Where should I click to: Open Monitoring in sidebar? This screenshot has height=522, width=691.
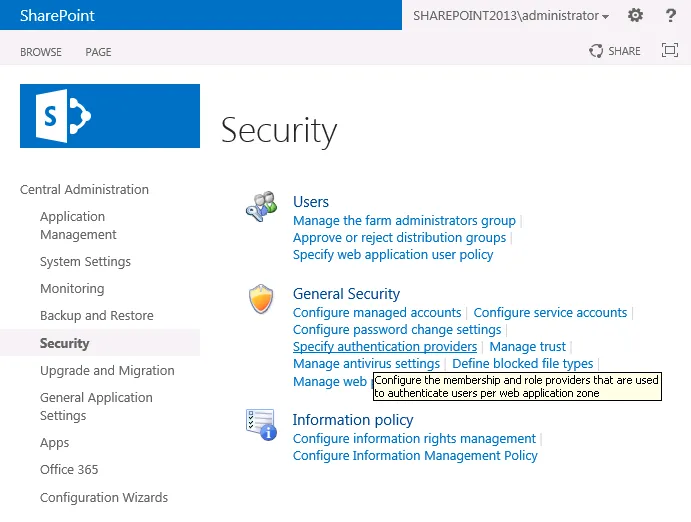click(72, 289)
